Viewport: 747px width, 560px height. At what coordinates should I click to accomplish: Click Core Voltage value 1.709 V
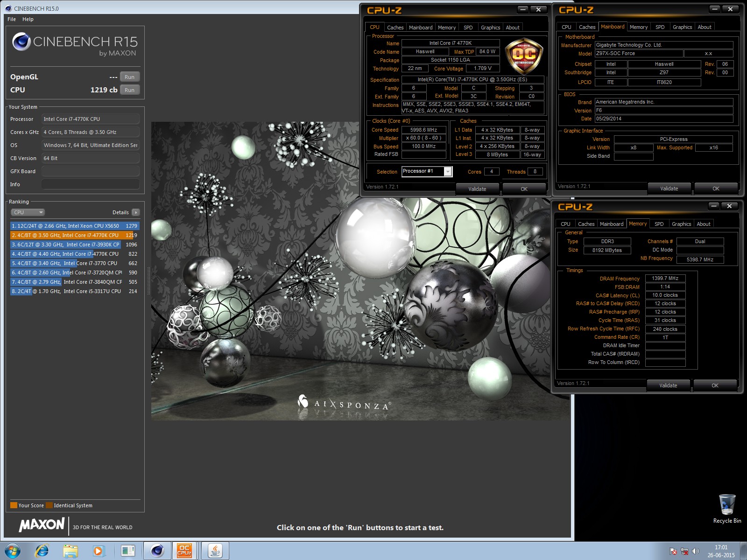pos(483,68)
